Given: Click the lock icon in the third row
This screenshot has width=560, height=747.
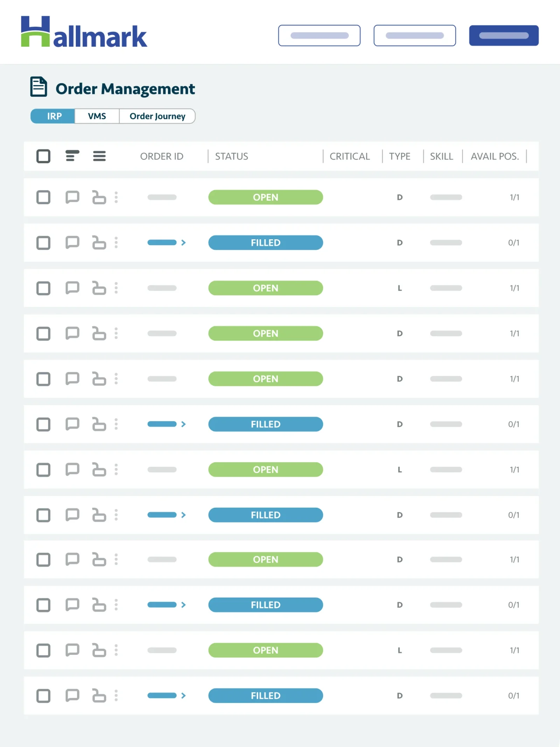Looking at the screenshot, I should point(99,288).
